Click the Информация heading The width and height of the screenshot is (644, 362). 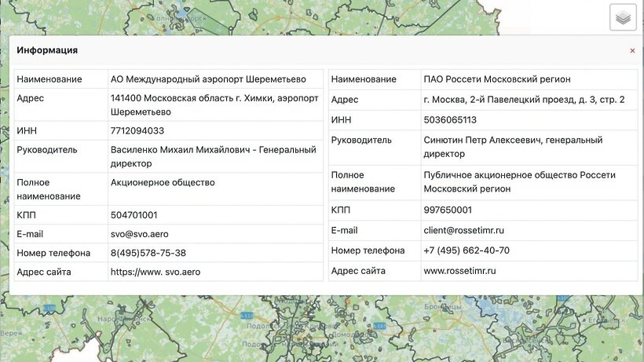(x=47, y=50)
